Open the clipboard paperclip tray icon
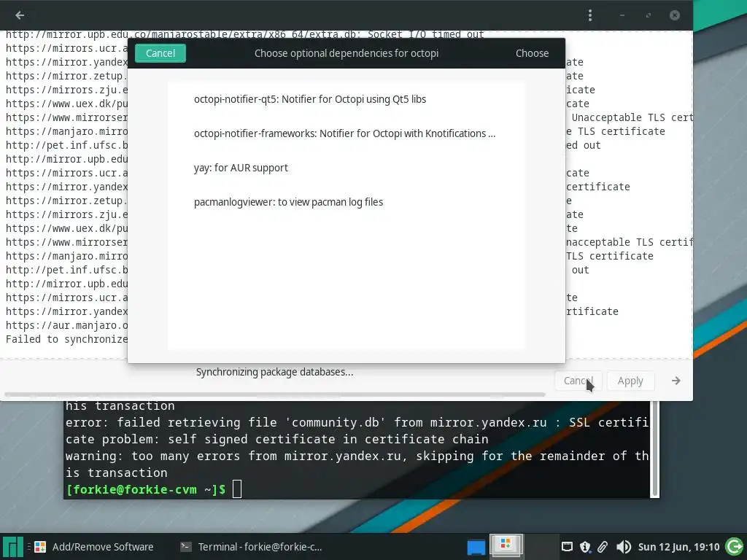747x560 pixels. pos(602,547)
